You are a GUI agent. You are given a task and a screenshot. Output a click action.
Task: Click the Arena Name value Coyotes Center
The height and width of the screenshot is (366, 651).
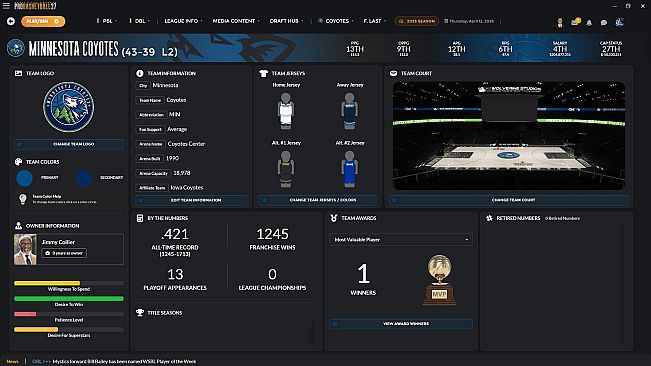tap(186, 144)
